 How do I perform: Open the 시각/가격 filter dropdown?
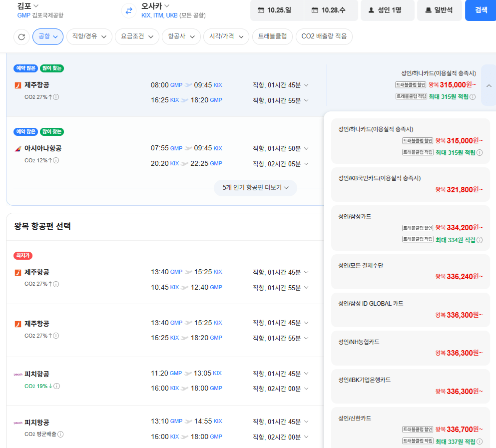pos(226,36)
